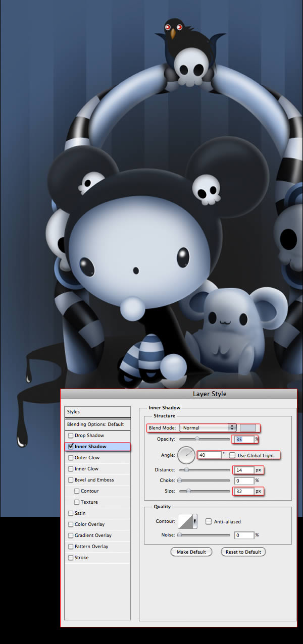The width and height of the screenshot is (303, 644).
Task: Click the Angle value field
Action: [x=210, y=455]
